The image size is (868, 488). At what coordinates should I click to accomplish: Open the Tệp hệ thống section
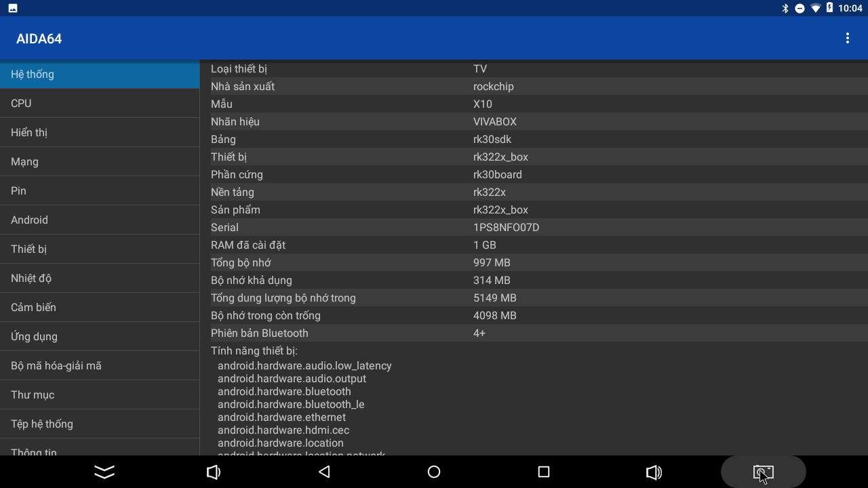pos(100,424)
